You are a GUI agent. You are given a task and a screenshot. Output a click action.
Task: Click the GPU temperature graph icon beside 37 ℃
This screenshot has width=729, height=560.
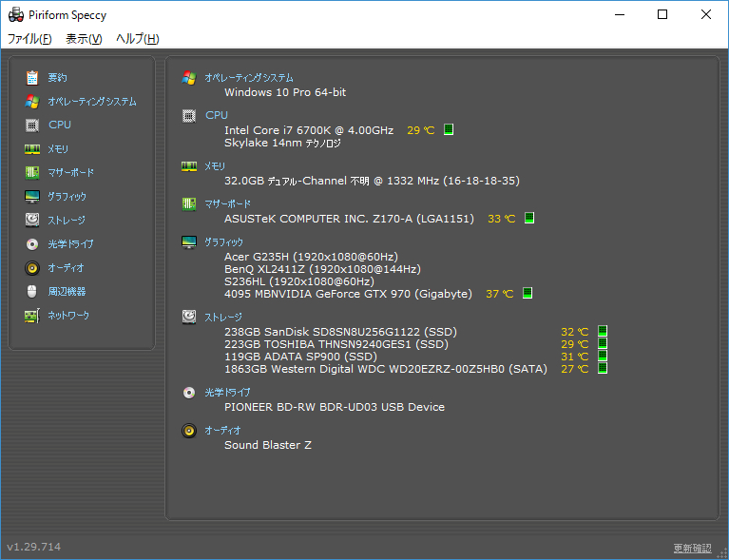[x=528, y=293]
